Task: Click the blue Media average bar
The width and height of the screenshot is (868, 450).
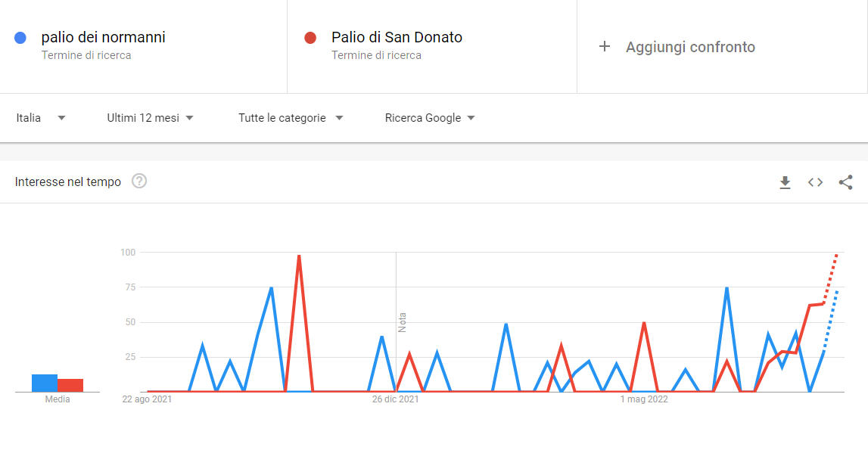Action: 45,383
